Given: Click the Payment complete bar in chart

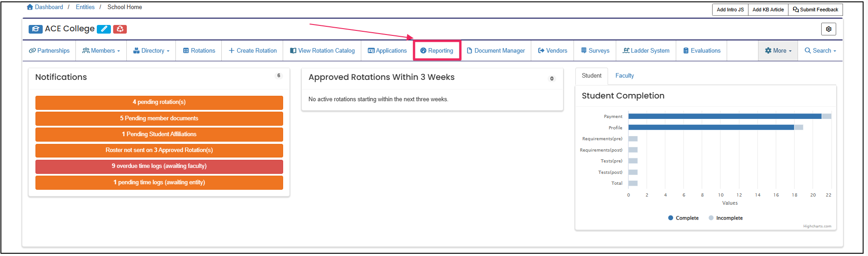Looking at the screenshot, I should click(725, 117).
